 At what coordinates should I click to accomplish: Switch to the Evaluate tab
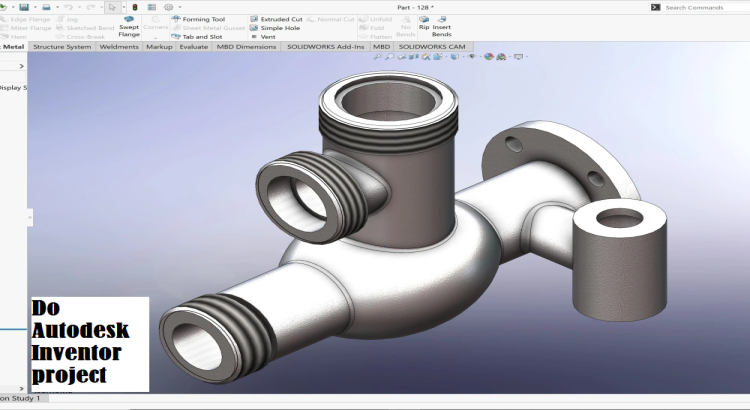[194, 46]
